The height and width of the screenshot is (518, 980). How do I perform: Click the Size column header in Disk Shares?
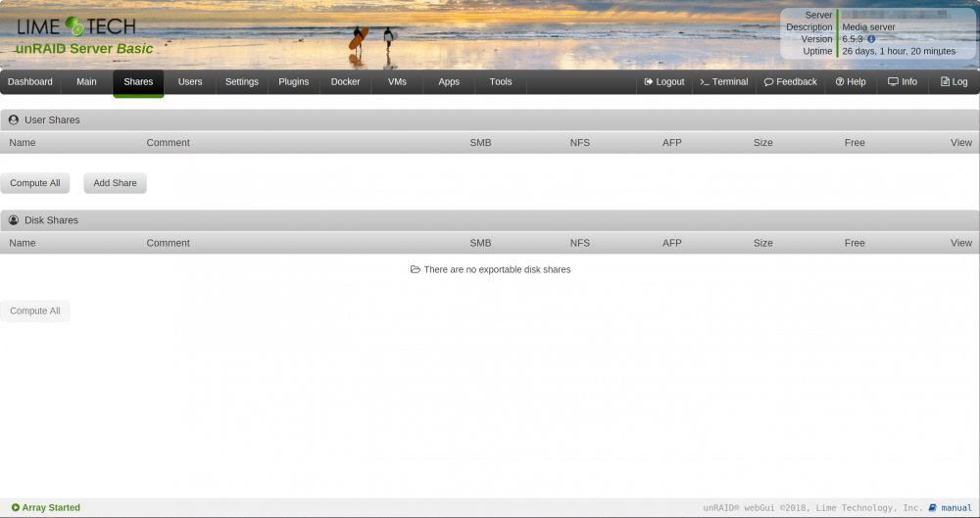click(x=763, y=243)
